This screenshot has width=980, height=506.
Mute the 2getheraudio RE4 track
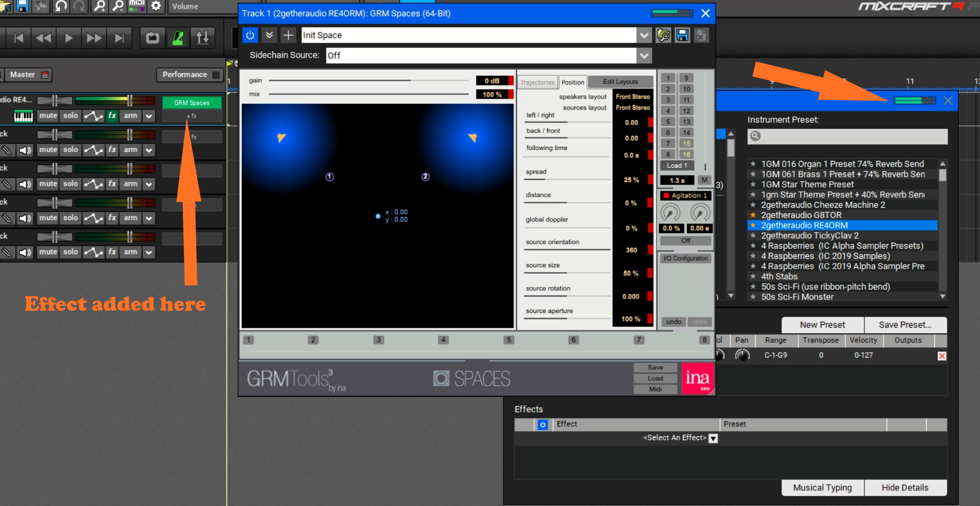[48, 116]
